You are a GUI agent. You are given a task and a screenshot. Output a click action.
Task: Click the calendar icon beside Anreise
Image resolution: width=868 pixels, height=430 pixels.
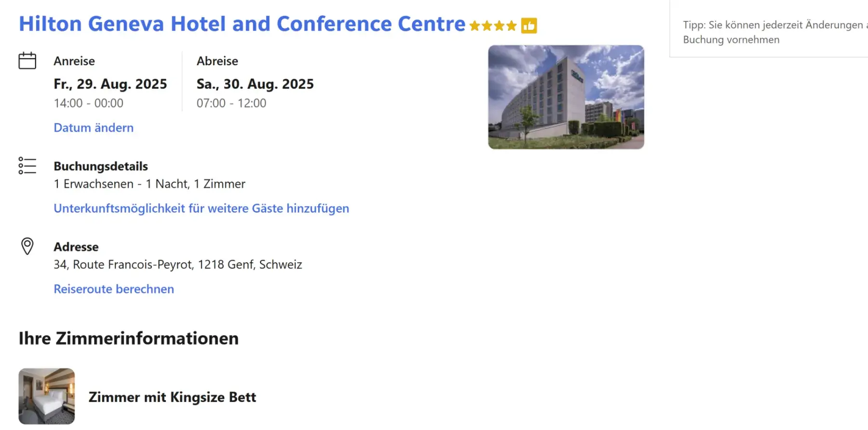[x=27, y=61]
